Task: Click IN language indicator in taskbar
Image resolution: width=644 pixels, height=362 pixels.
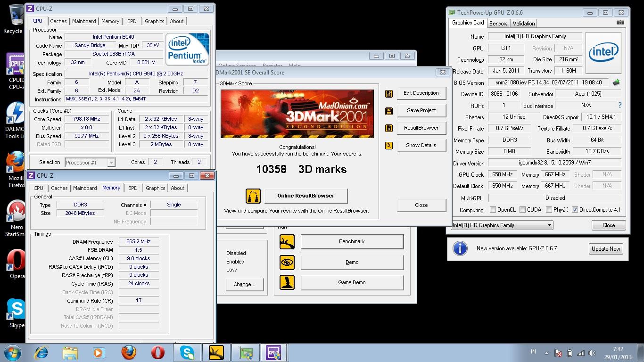Action: pyautogui.click(x=533, y=352)
